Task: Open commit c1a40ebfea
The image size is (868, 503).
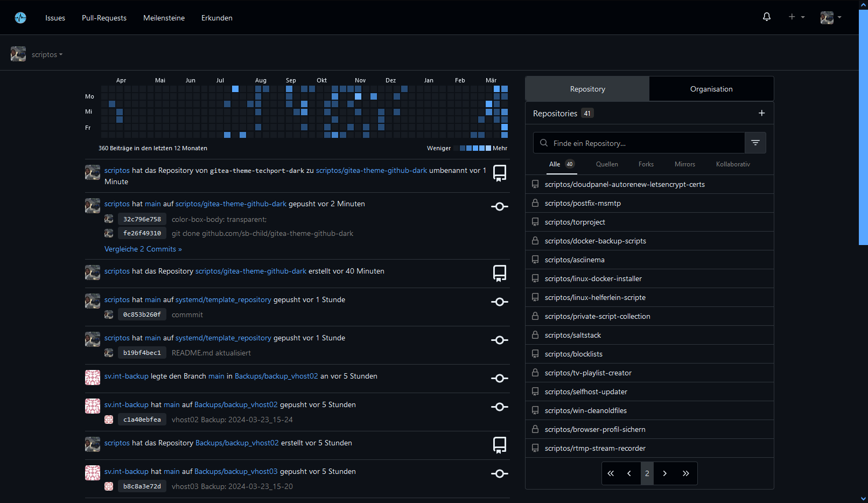Action: pos(142,420)
